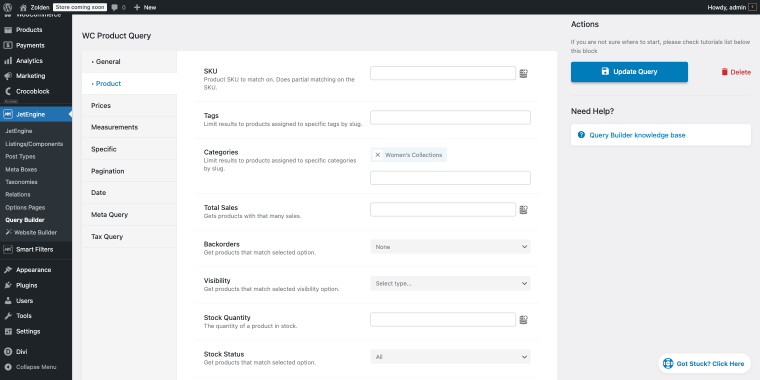The height and width of the screenshot is (380, 760).
Task: Click the Appearance brush icon
Action: pos(8,270)
